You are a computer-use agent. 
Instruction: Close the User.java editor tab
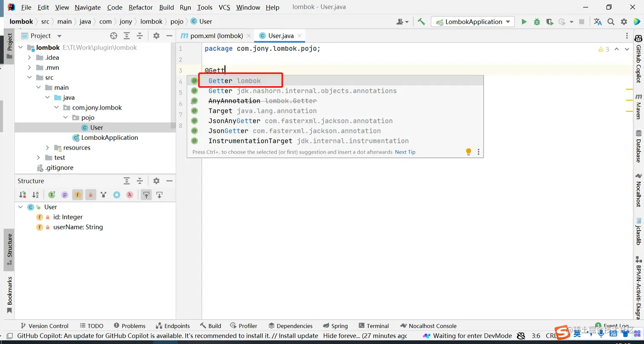click(299, 36)
